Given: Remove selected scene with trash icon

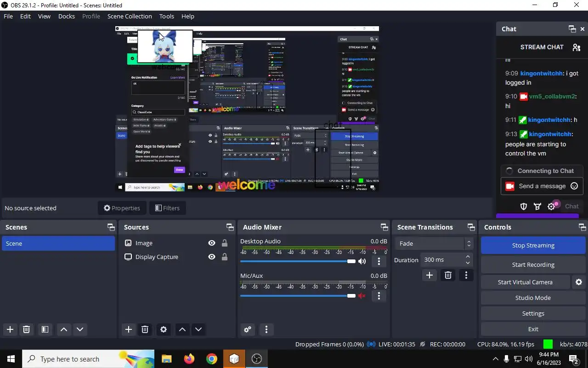Looking at the screenshot, I should pyautogui.click(x=26, y=329).
